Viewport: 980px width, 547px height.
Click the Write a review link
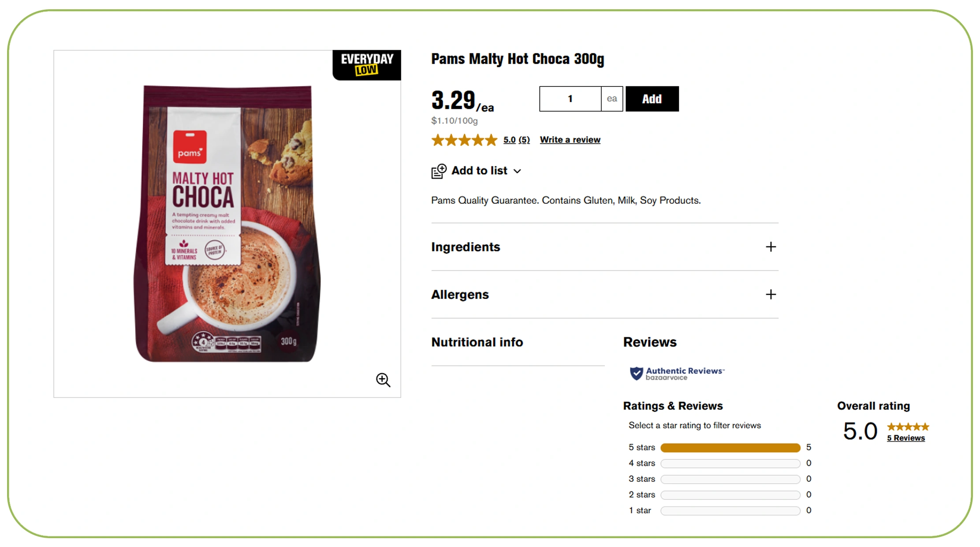pos(570,140)
